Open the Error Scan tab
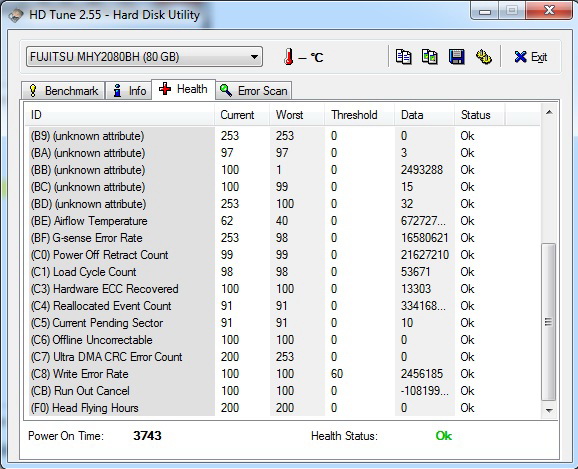The height and width of the screenshot is (469, 578). [254, 91]
